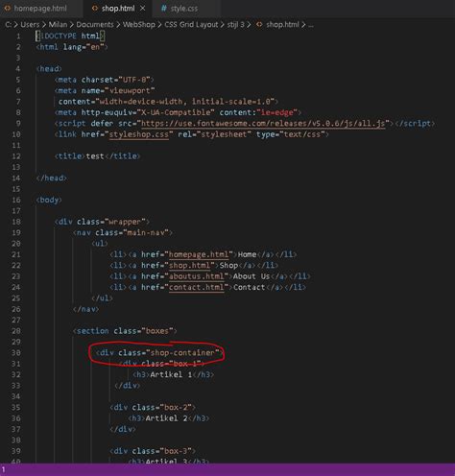
Task: Click the C: drive breadcrumb
Action: click(8, 25)
